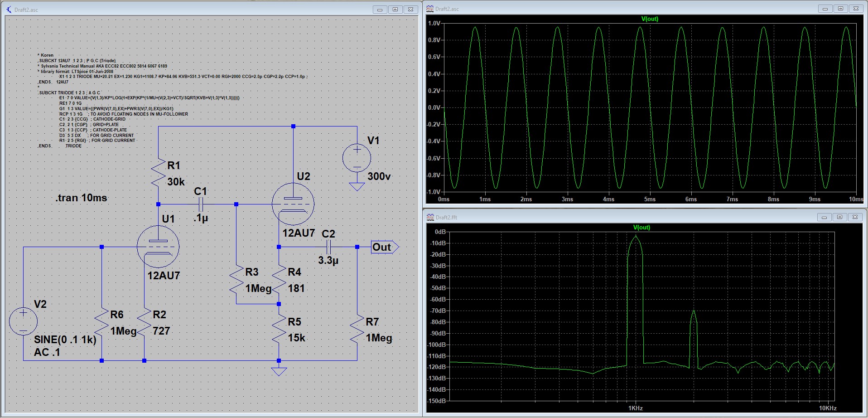
Task: Click .SUBCKT TRIODE model text line
Action: tap(69, 92)
